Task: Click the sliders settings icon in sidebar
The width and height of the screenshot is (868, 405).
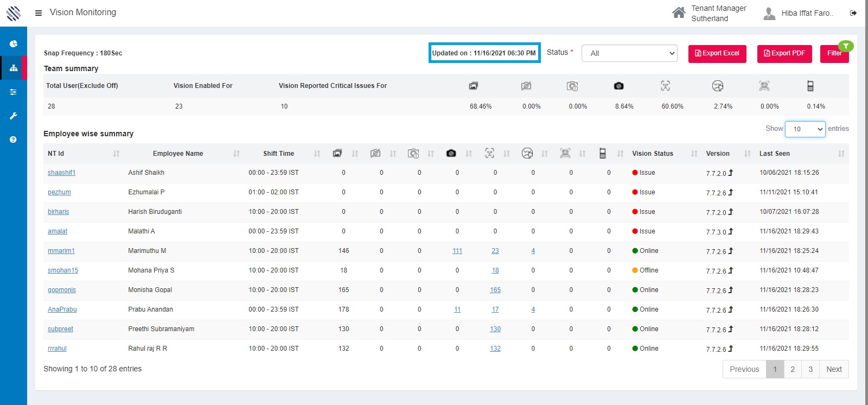Action: click(14, 92)
